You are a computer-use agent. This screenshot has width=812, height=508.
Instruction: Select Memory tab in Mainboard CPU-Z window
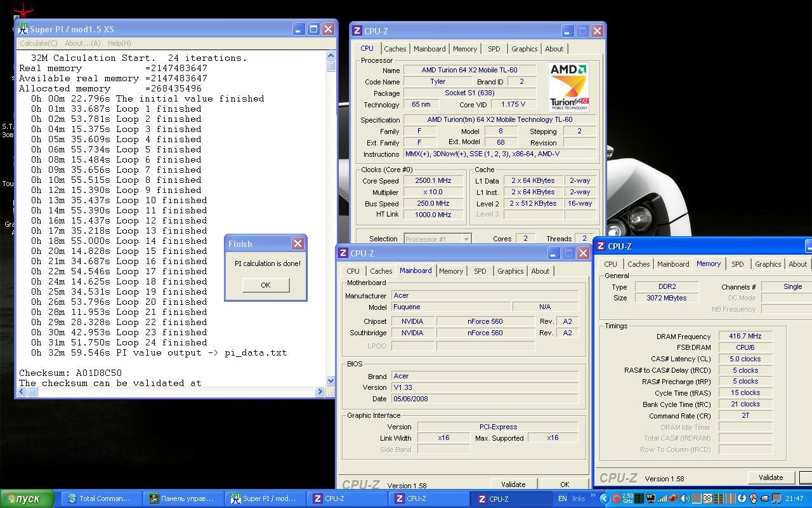click(451, 271)
